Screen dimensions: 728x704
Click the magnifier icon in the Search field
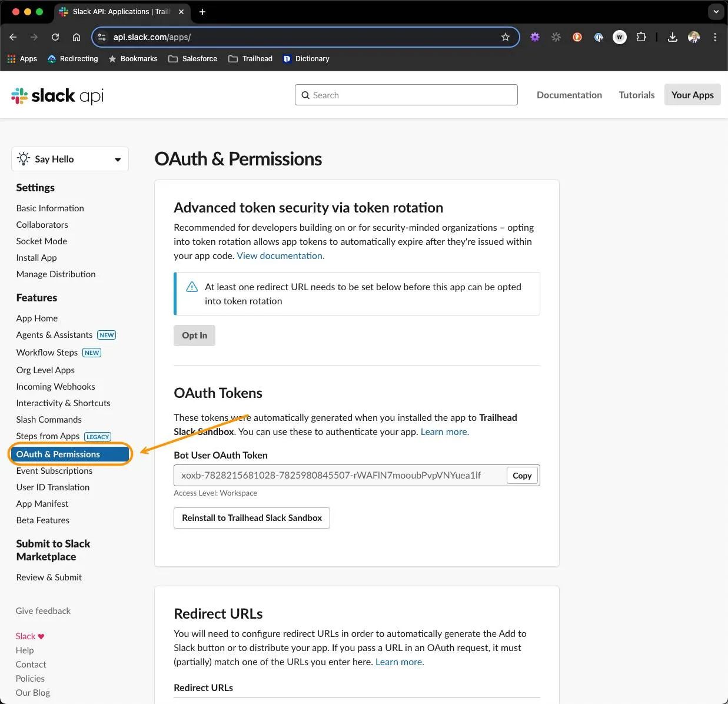[306, 95]
